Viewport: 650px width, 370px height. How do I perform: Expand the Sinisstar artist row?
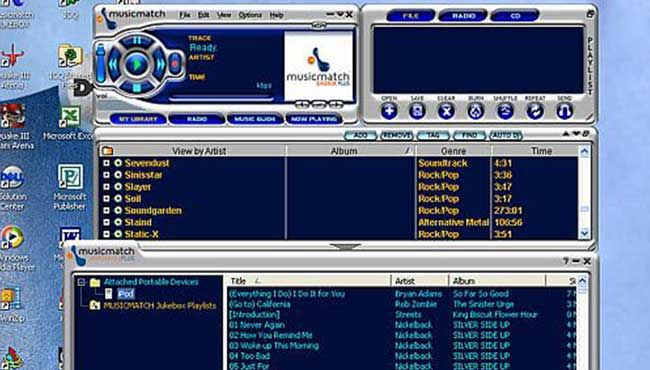pyautogui.click(x=107, y=175)
